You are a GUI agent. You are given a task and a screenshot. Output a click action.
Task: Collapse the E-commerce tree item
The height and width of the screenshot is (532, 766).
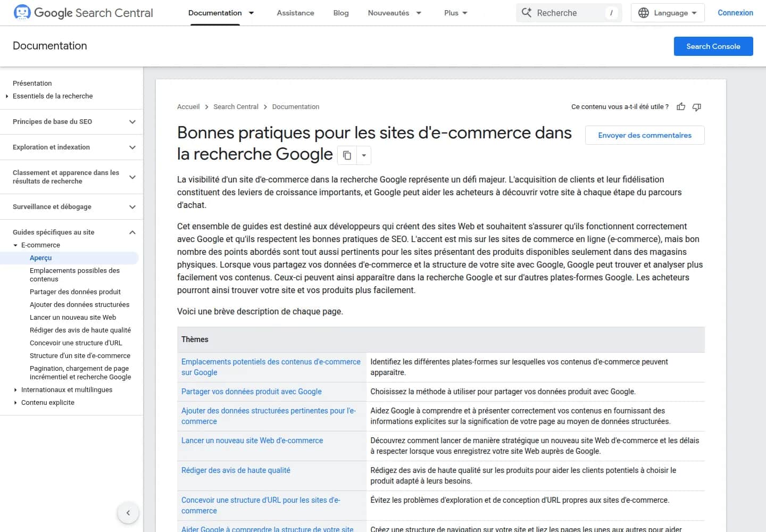(x=15, y=245)
